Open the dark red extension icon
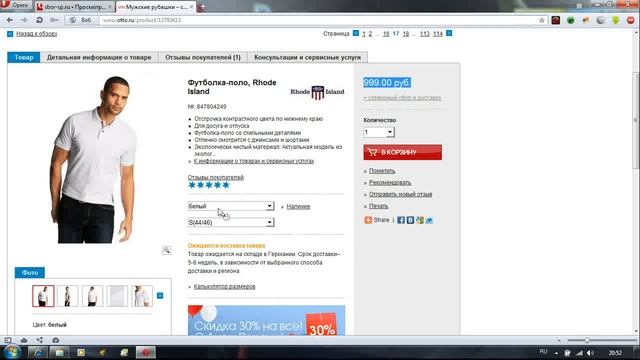Image resolution: width=640 pixels, height=360 pixels. click(x=556, y=20)
